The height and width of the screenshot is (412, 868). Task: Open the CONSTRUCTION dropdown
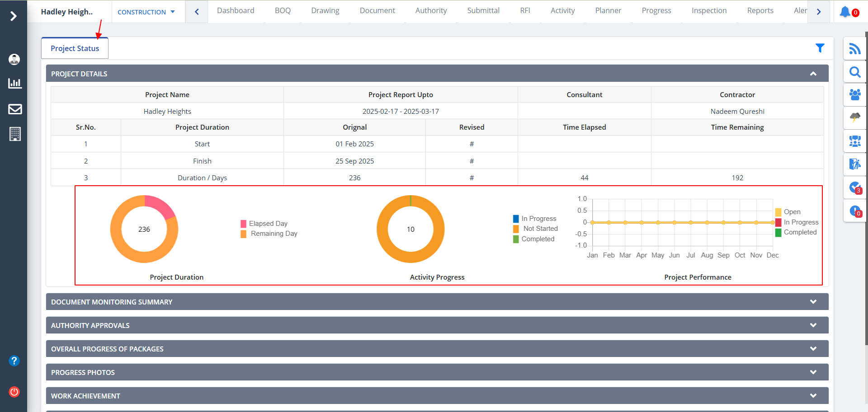tap(146, 12)
